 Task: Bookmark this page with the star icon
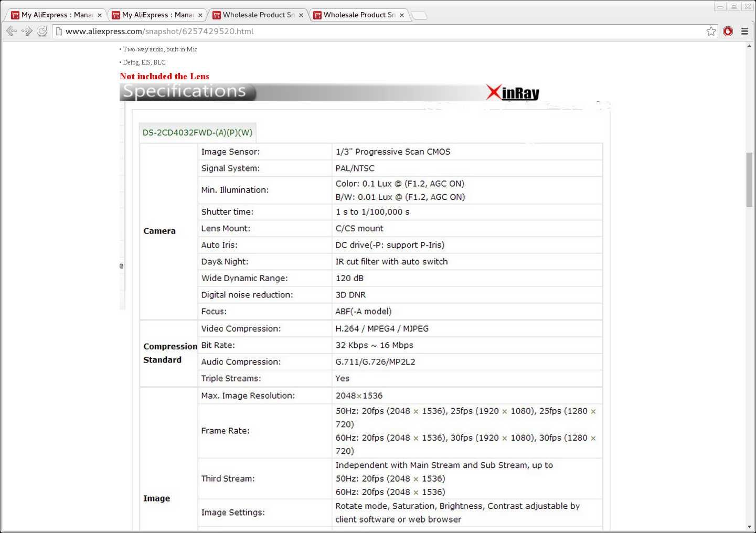coord(711,31)
